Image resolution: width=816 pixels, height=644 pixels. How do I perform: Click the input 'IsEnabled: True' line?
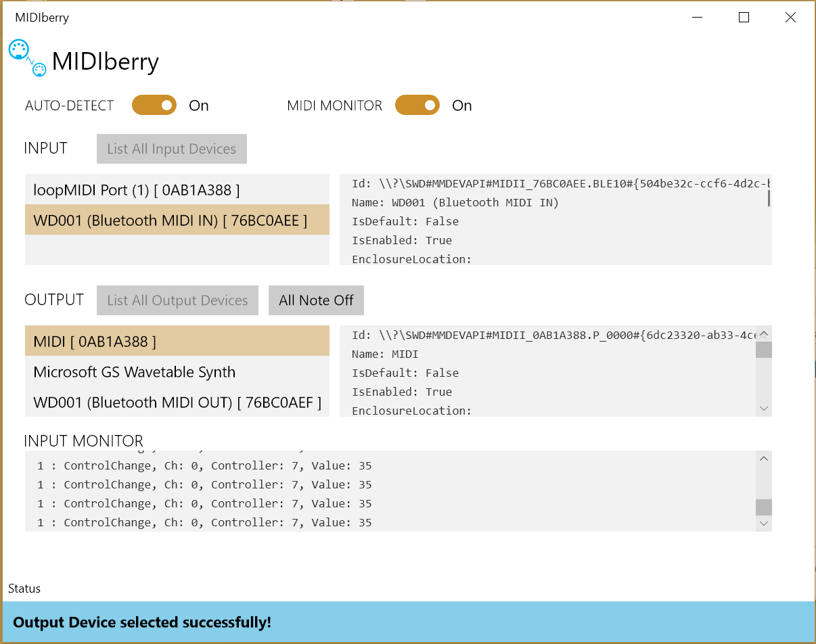[402, 240]
